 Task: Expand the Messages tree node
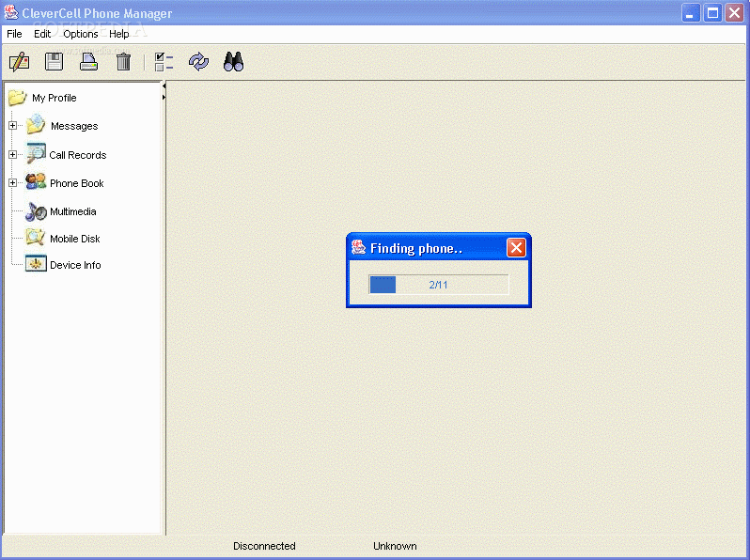(12, 126)
